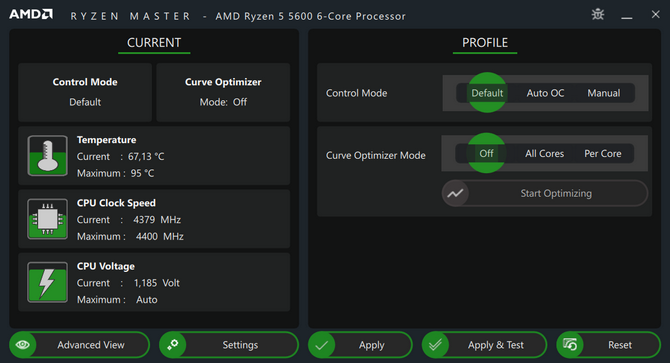The width and height of the screenshot is (670, 363).
Task: Click the Curve Optimizer Mode label
Action: tap(376, 155)
